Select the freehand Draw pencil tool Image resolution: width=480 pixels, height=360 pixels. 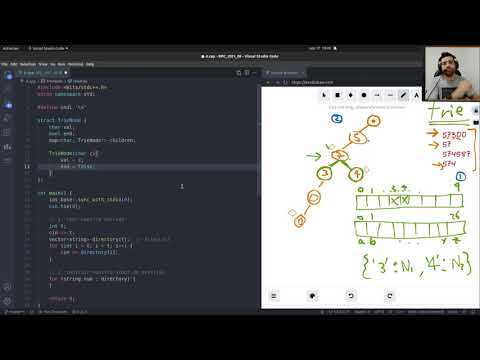click(403, 95)
